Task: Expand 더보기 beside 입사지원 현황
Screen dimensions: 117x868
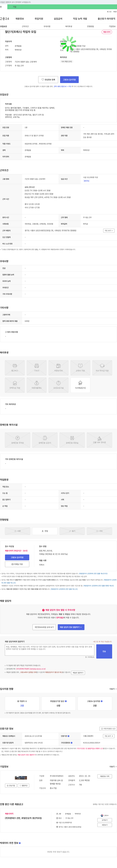Action: click(x=113, y=689)
